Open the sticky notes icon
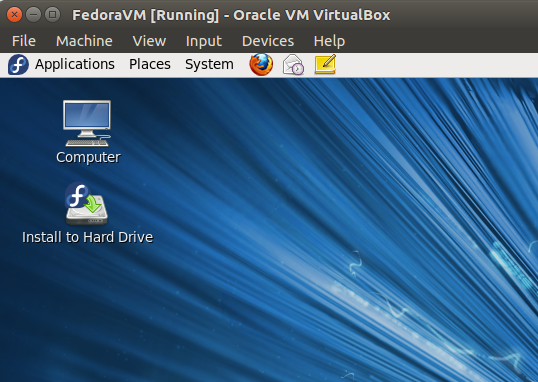 pyautogui.click(x=325, y=64)
